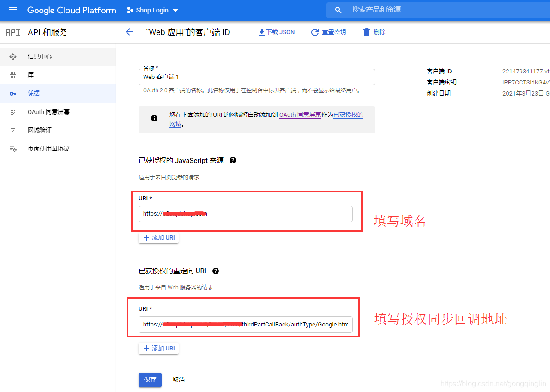This screenshot has width=550, height=392.
Task: Click the 保存 button
Action: click(150, 380)
